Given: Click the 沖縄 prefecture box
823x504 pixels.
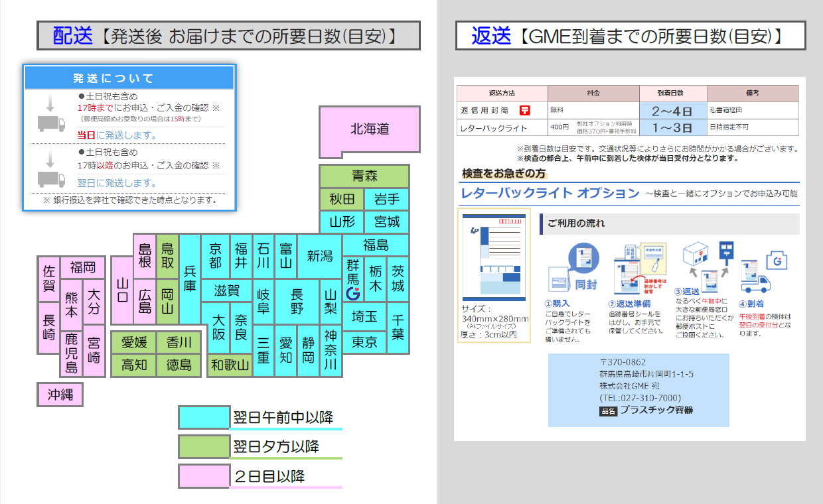Looking at the screenshot, I should point(60,395).
